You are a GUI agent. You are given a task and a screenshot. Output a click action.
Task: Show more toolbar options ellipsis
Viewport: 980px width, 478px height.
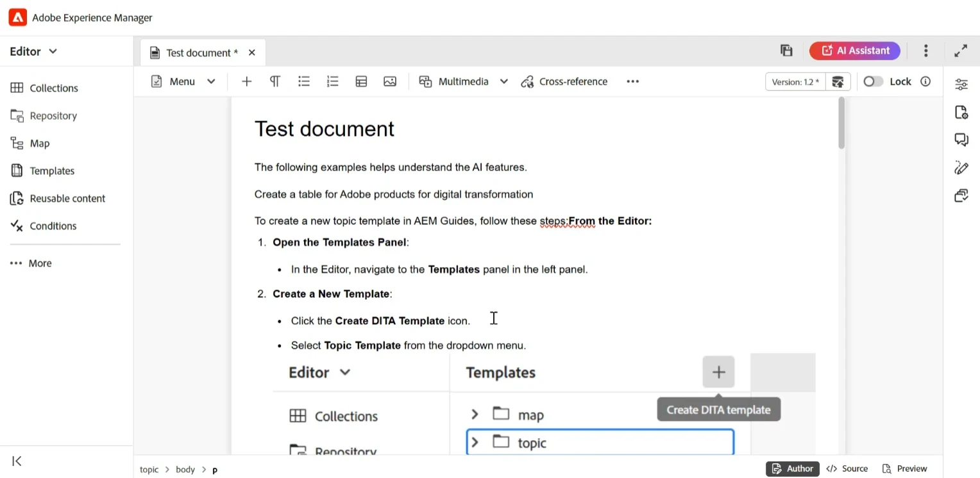633,81
